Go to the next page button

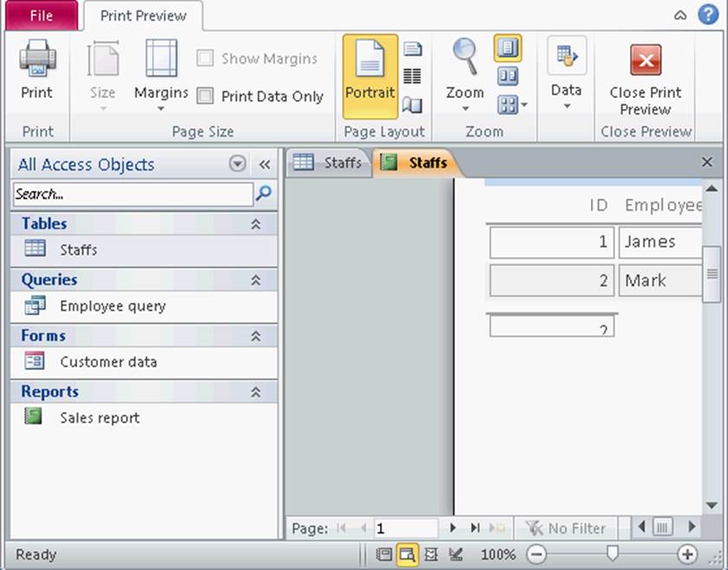pos(452,527)
